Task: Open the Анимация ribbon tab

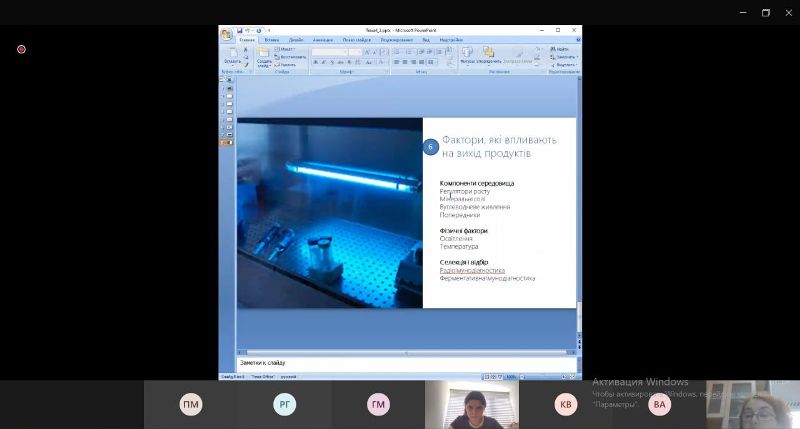Action: (x=322, y=40)
